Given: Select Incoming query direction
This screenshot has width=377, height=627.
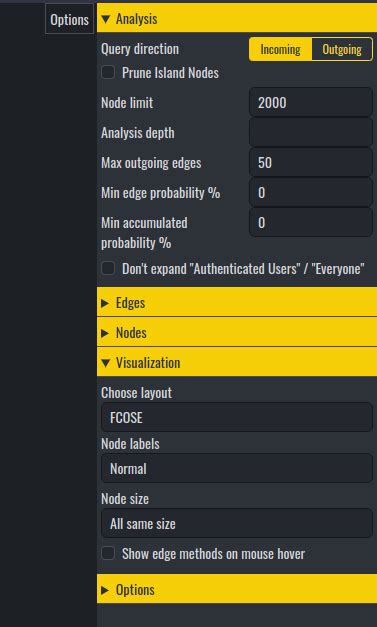Looking at the screenshot, I should [x=280, y=50].
